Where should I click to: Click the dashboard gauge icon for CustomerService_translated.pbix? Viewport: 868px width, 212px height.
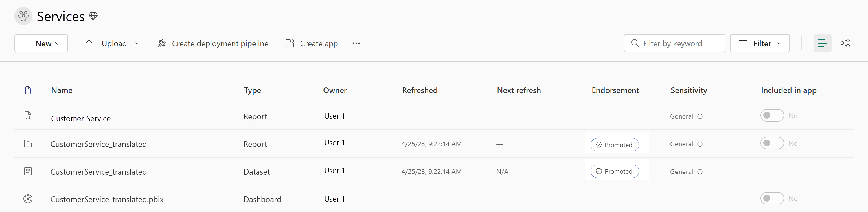click(28, 199)
